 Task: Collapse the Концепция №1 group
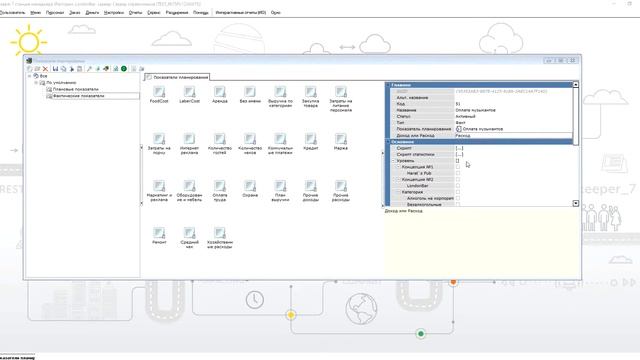click(x=399, y=167)
